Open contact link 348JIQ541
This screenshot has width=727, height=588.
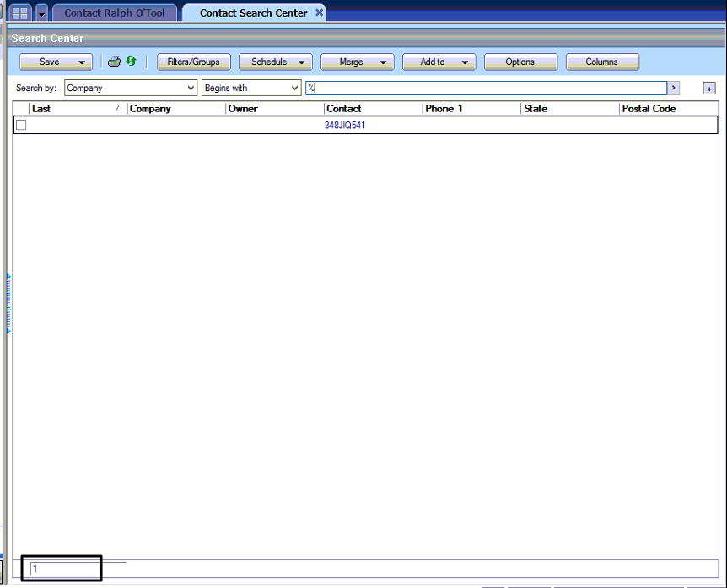click(x=345, y=125)
